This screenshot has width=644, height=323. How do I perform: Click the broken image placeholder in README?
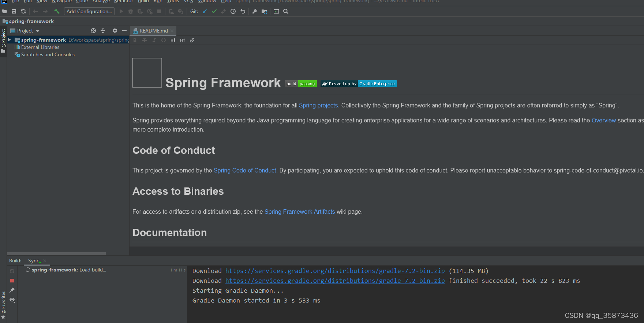[147, 73]
